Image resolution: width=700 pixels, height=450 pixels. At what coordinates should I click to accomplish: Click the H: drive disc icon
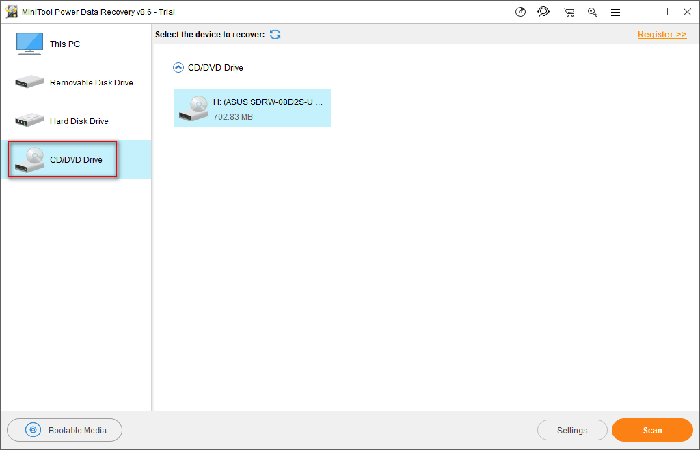193,108
